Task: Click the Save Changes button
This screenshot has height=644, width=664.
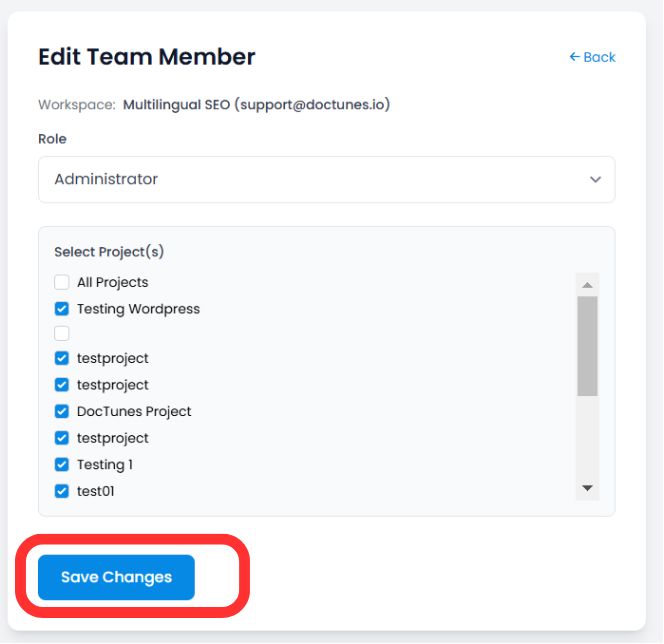Action: tap(116, 577)
